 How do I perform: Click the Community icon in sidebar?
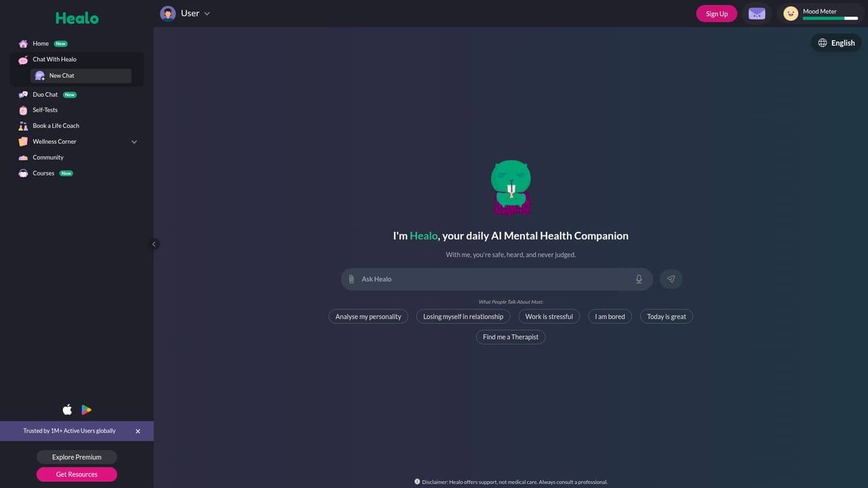[23, 158]
